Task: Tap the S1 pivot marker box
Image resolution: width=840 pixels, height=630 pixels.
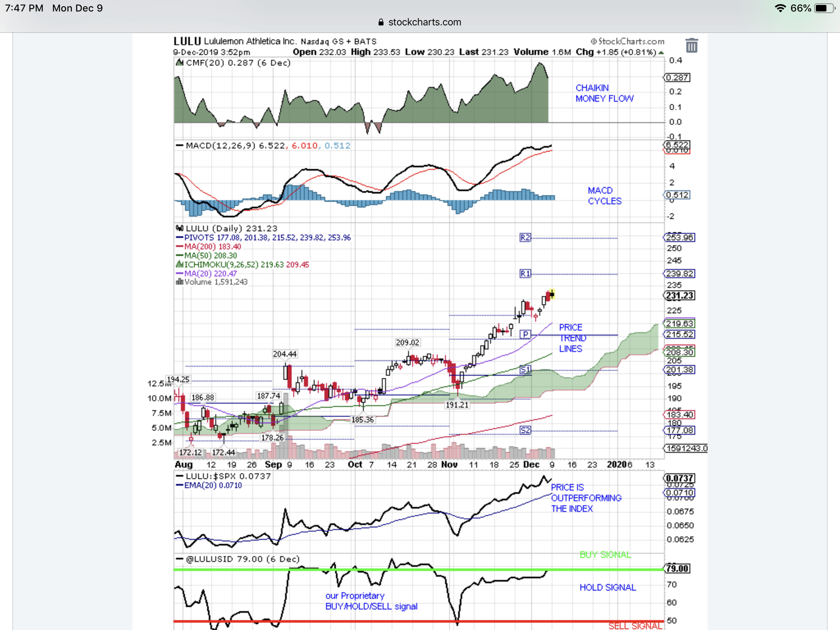Action: click(x=525, y=370)
